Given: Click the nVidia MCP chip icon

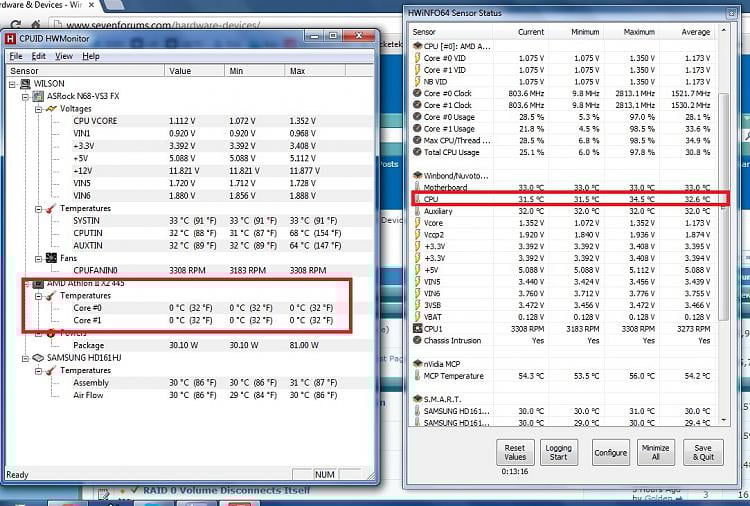Looking at the screenshot, I should pyautogui.click(x=418, y=363).
